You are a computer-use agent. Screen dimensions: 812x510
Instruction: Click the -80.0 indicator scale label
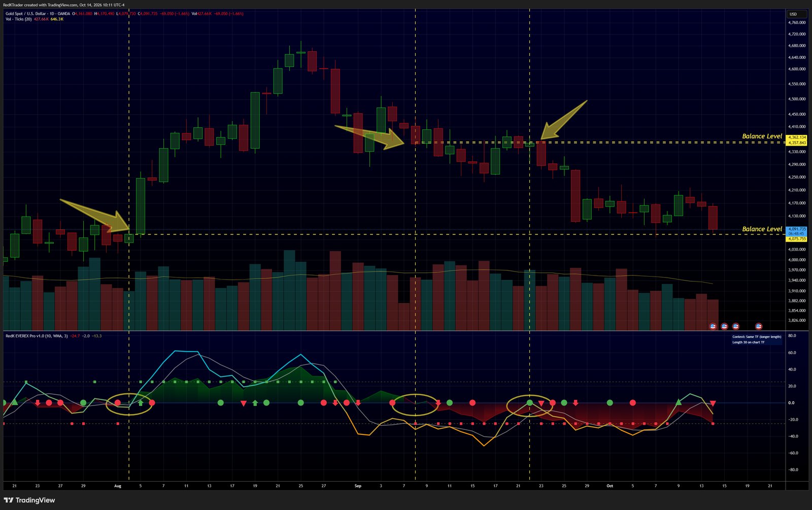(792, 470)
